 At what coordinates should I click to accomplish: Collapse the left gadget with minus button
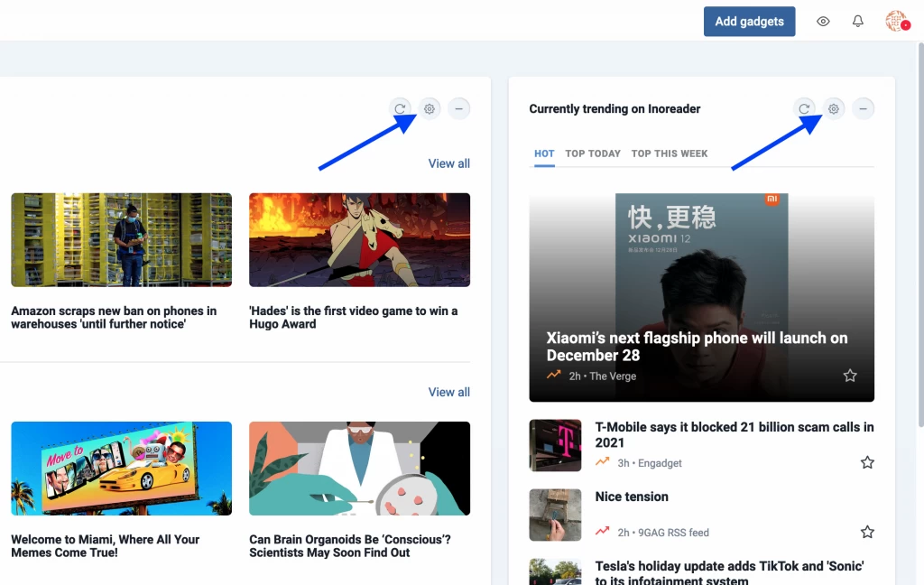point(458,108)
